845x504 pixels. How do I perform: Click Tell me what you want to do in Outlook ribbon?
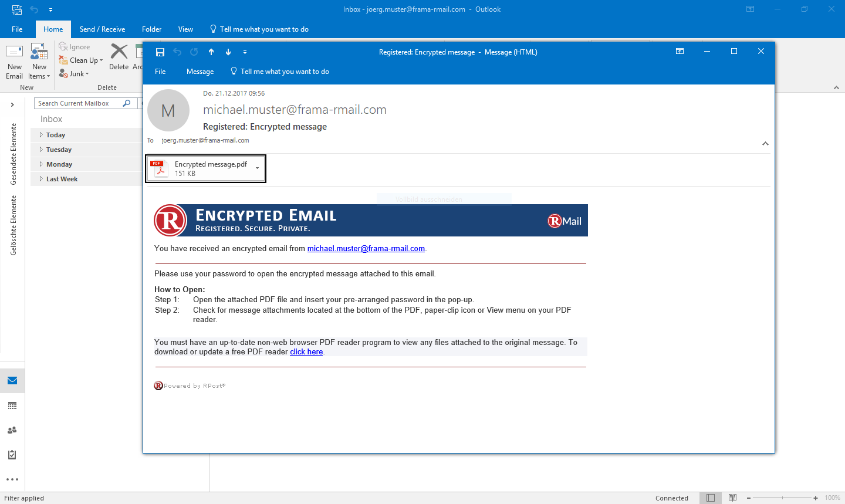pos(259,29)
